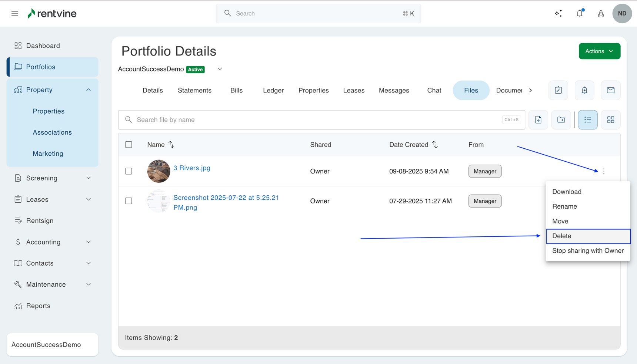This screenshot has height=364, width=637.
Task: Toggle the select all files checkbox
Action: (129, 145)
